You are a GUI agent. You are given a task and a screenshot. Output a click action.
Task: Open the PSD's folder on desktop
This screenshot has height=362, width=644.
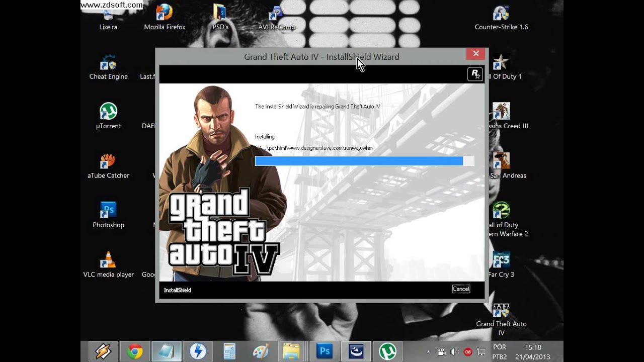pyautogui.click(x=220, y=18)
